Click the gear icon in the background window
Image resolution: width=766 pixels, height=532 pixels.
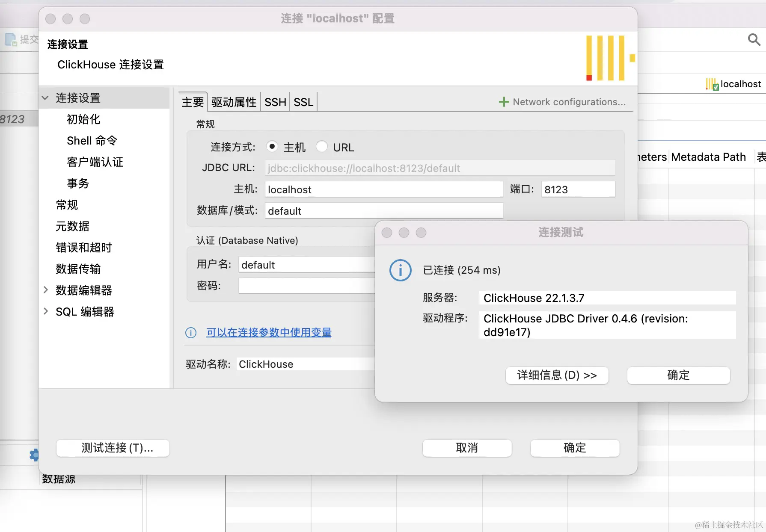click(x=34, y=455)
